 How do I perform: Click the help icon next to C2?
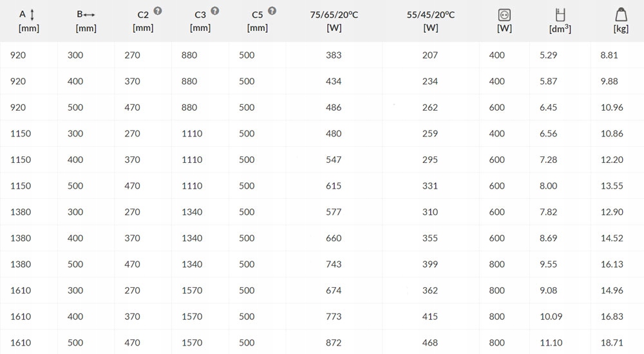158,11
